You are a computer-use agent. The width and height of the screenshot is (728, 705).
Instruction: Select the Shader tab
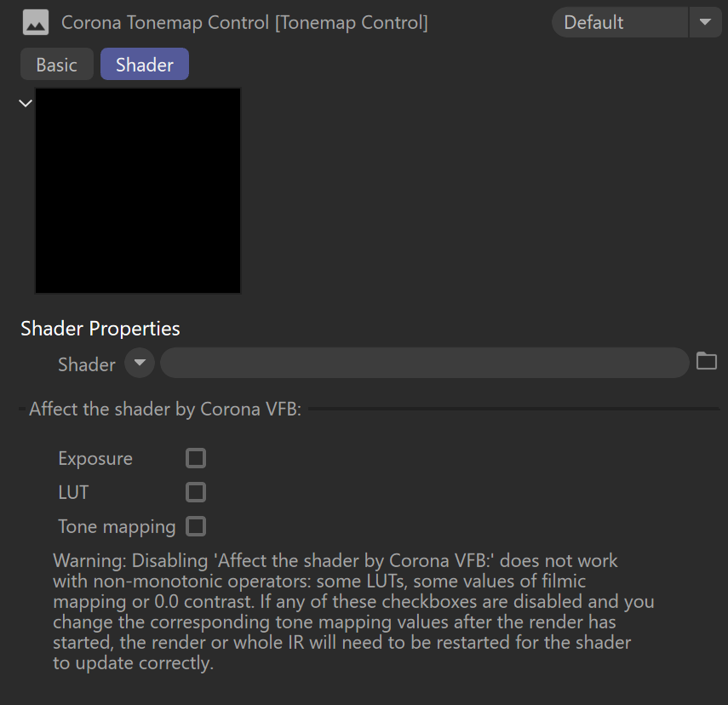(x=145, y=65)
